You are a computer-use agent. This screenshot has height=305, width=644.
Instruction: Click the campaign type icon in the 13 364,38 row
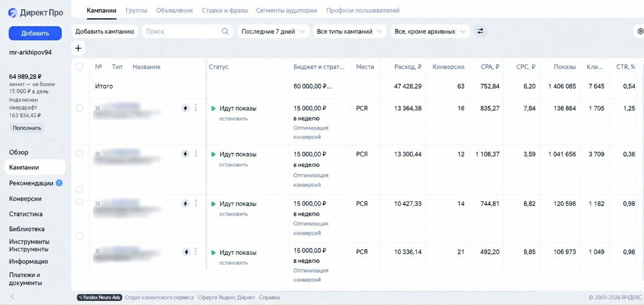[x=98, y=108]
